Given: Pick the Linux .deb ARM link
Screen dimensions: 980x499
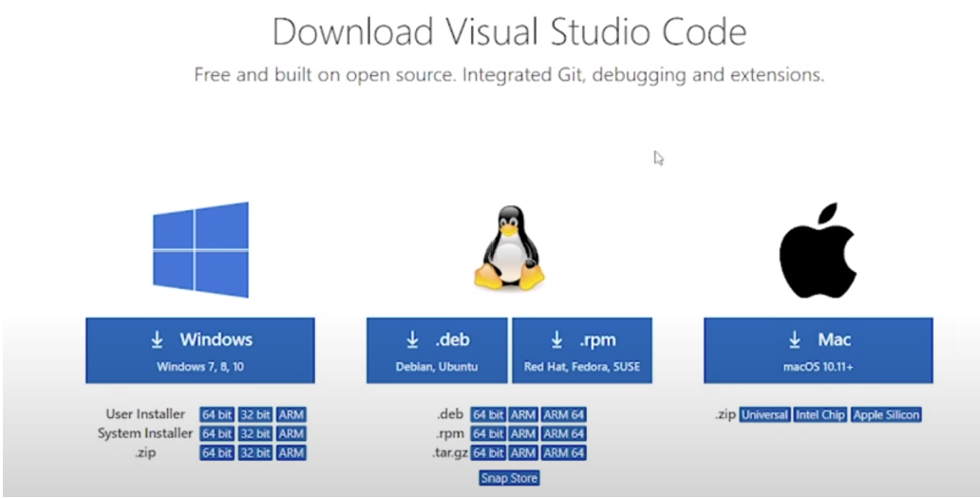Looking at the screenshot, I should point(522,414).
